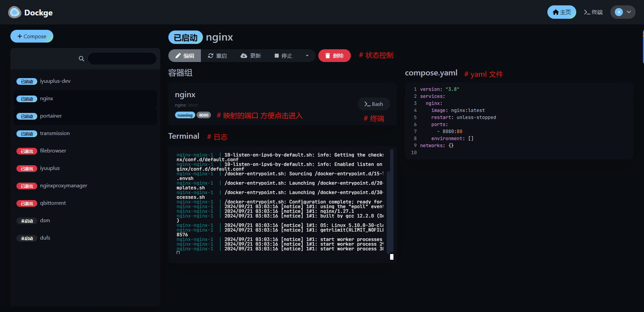This screenshot has width=644, height=312.
Task: Click the search input field in sidebar
Action: pos(122,58)
